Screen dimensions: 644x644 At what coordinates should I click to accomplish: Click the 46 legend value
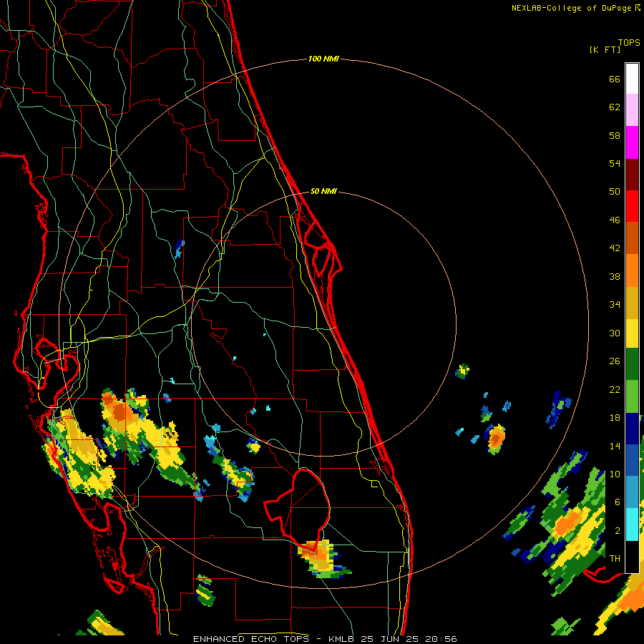coord(615,220)
